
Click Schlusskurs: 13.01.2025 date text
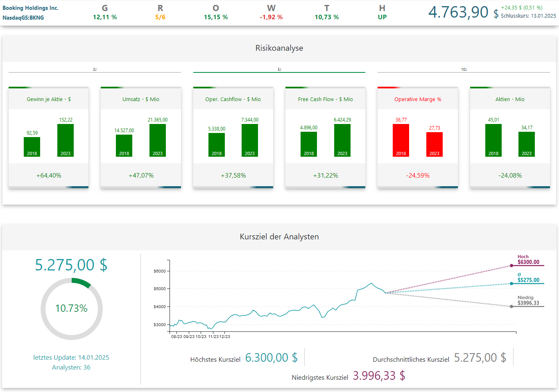click(528, 16)
